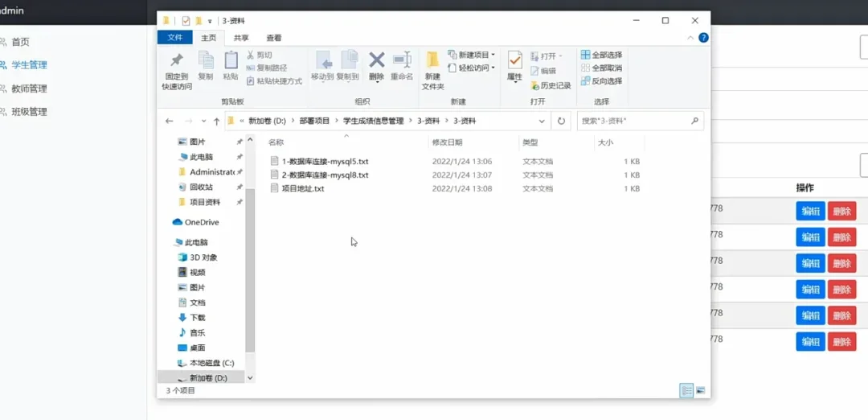Switch to details view layout
Viewport: 868px width, 420px height.
click(x=686, y=391)
